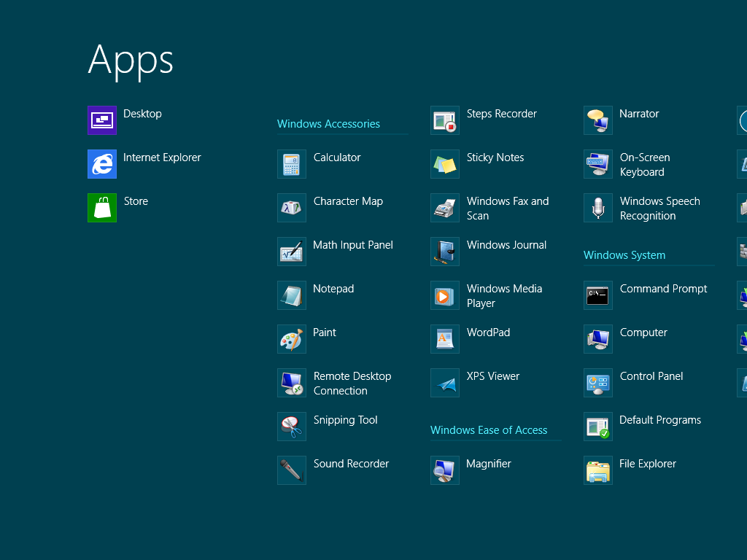The width and height of the screenshot is (747, 560).
Task: Launch the Snipping Tool icon
Action: coord(292,427)
